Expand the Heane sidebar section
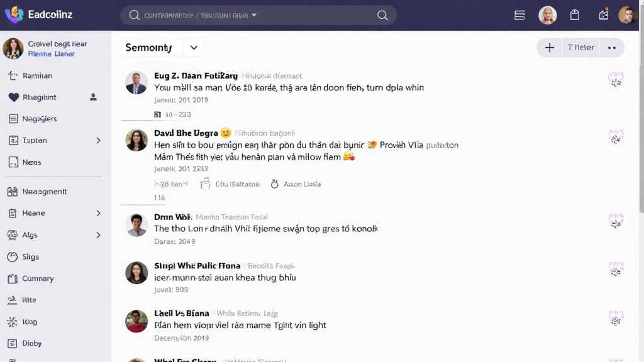The width and height of the screenshot is (644, 362). click(x=98, y=214)
